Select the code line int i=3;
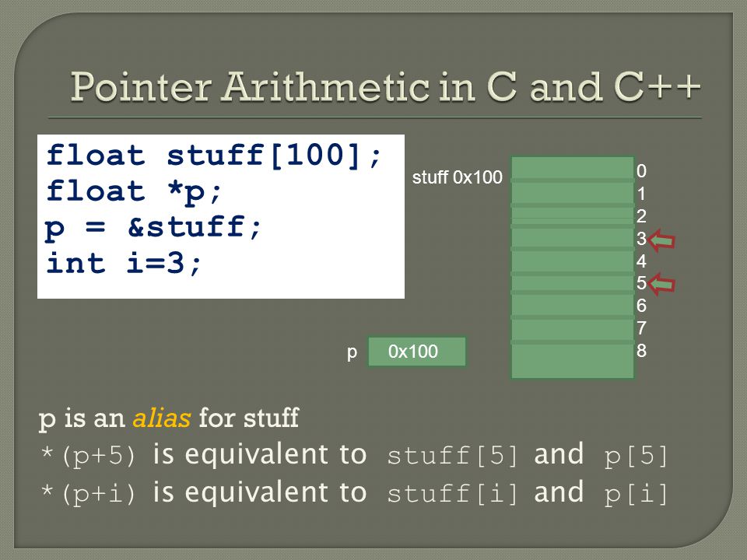Image resolution: width=747 pixels, height=560 pixels. point(124,263)
